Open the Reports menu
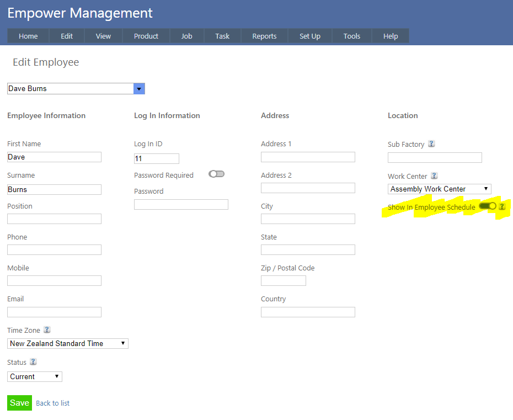 264,36
